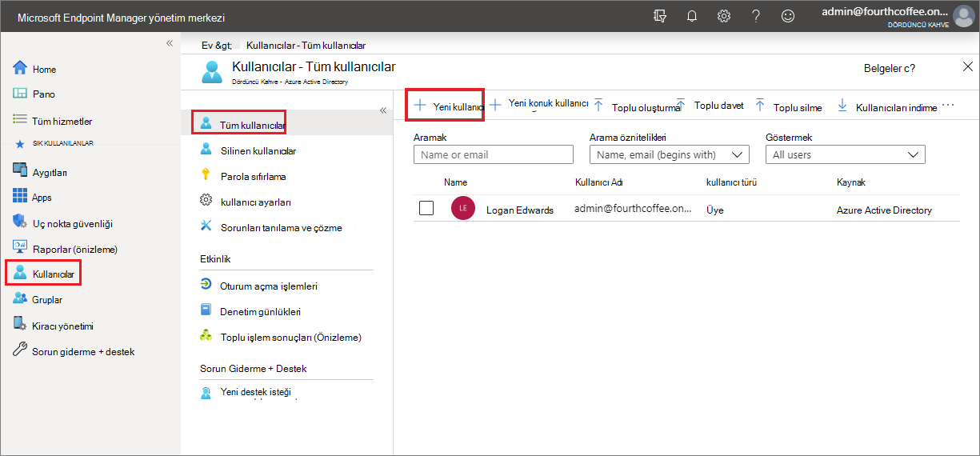This screenshot has height=456, width=980.
Task: Open the settings gear in header
Action: 724,16
